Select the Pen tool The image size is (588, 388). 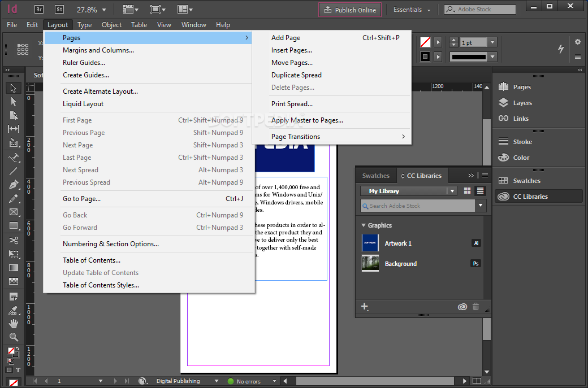[x=14, y=185]
